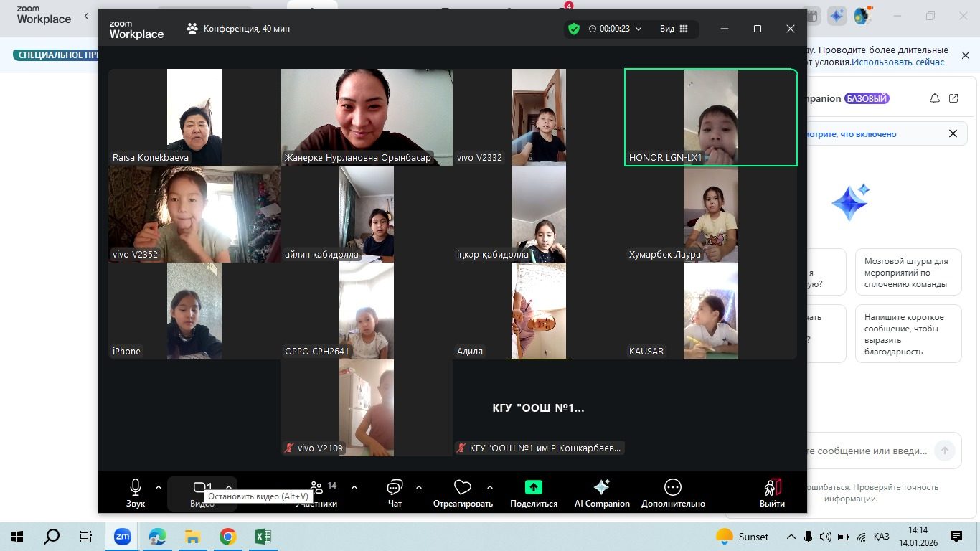
Task: Mute microphone using the Звук button
Action: (135, 491)
